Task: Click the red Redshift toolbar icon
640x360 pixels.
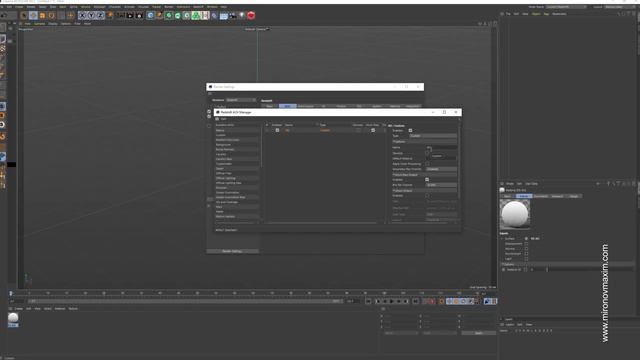Action: click(x=251, y=16)
